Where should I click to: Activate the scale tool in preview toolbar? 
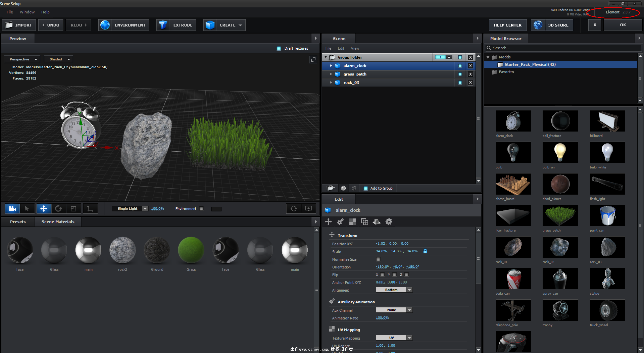pos(73,209)
